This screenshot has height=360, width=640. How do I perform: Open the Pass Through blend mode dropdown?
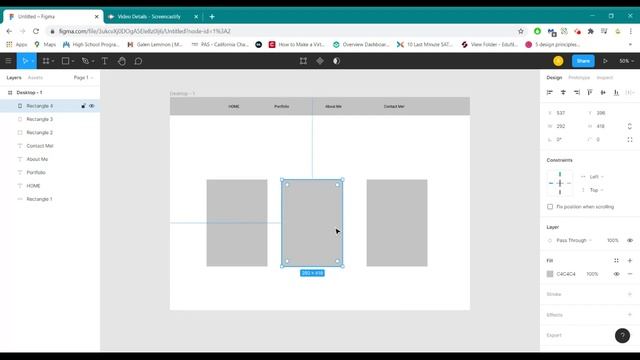[x=573, y=240]
